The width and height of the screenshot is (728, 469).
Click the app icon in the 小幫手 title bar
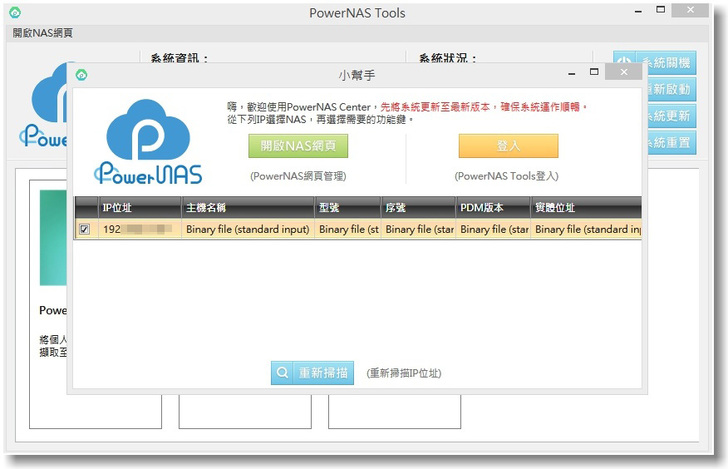pos(82,74)
